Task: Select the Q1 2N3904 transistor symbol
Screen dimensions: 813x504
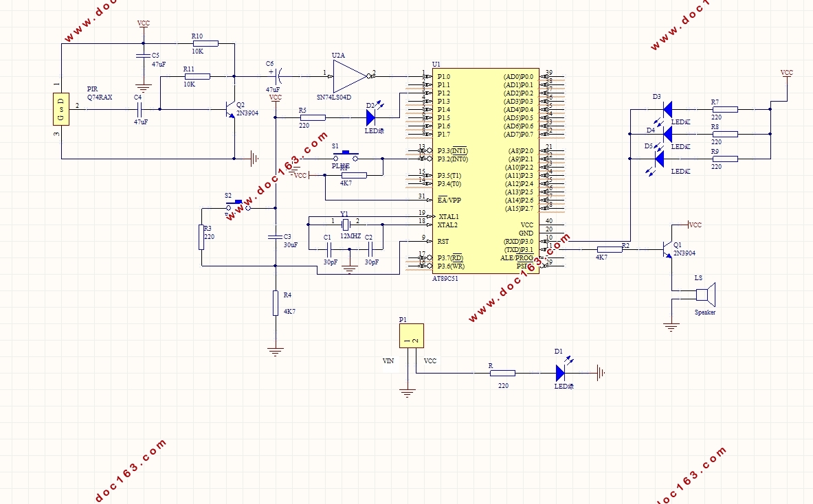Action: pyautogui.click(x=667, y=250)
